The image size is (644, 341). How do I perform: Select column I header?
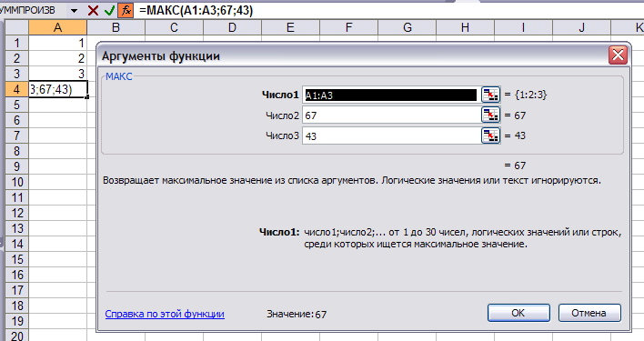pos(523,27)
